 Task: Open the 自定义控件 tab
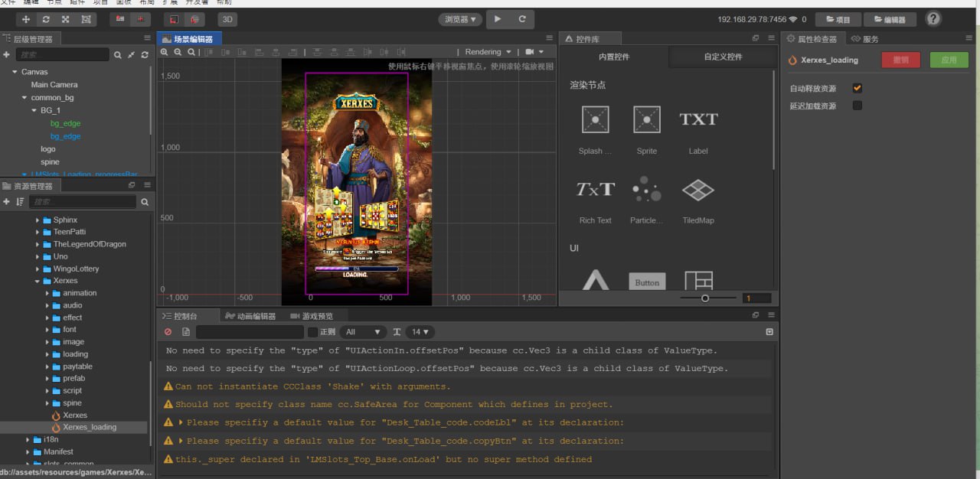coord(723,57)
